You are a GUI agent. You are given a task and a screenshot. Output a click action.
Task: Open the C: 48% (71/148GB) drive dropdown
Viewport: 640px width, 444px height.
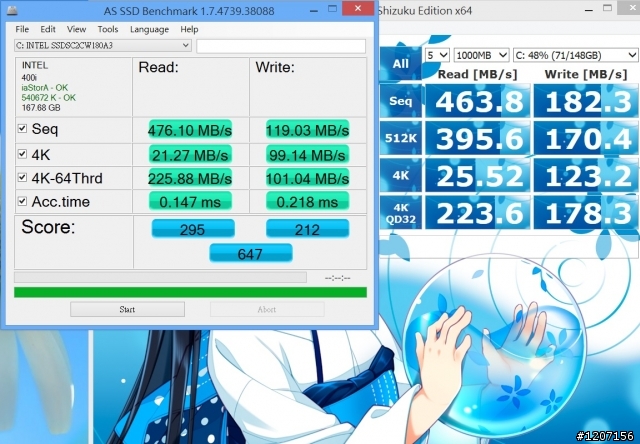click(x=575, y=55)
